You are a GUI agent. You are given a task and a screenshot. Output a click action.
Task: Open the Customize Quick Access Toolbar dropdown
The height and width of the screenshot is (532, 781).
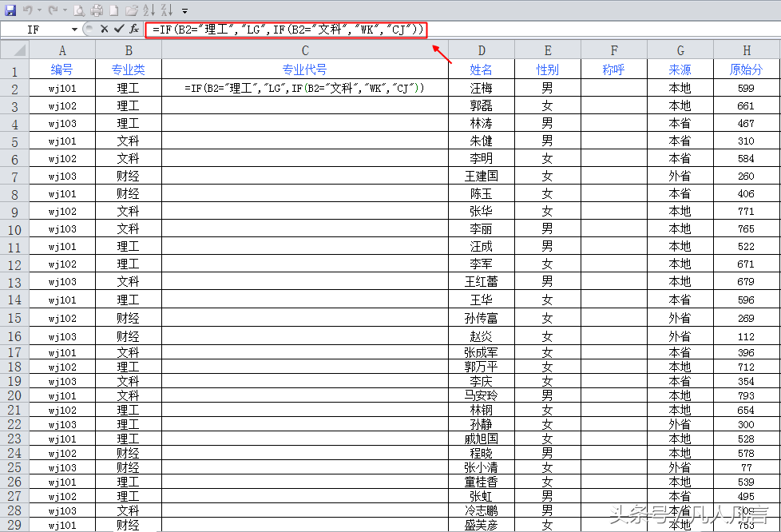pos(184,10)
